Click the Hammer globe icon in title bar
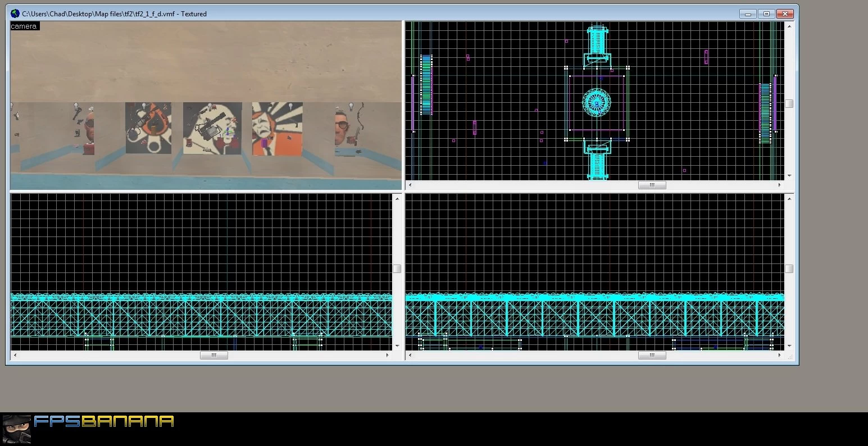The image size is (868, 446). coord(15,13)
